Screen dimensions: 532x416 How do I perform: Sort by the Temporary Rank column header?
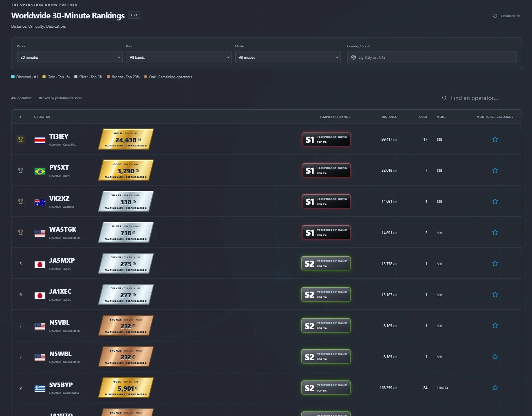click(x=335, y=117)
